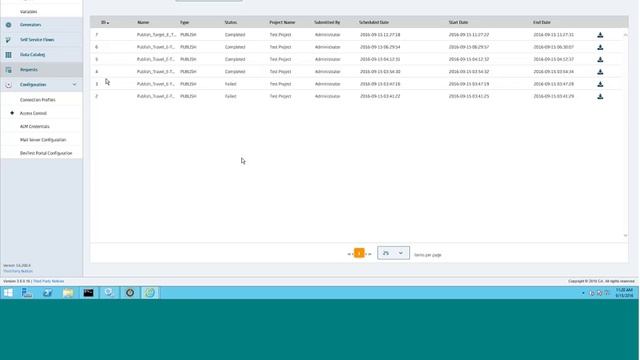
Task: Sort by Scheduled Date column header
Action: point(374,22)
